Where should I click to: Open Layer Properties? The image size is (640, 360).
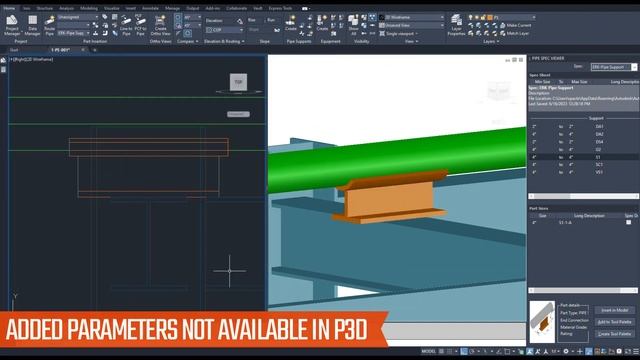pyautogui.click(x=456, y=25)
